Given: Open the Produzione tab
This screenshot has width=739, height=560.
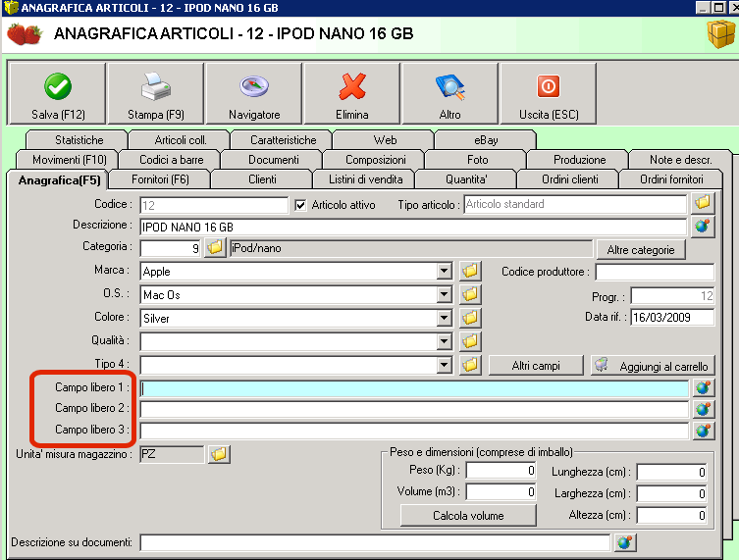Looking at the screenshot, I should pyautogui.click(x=579, y=160).
